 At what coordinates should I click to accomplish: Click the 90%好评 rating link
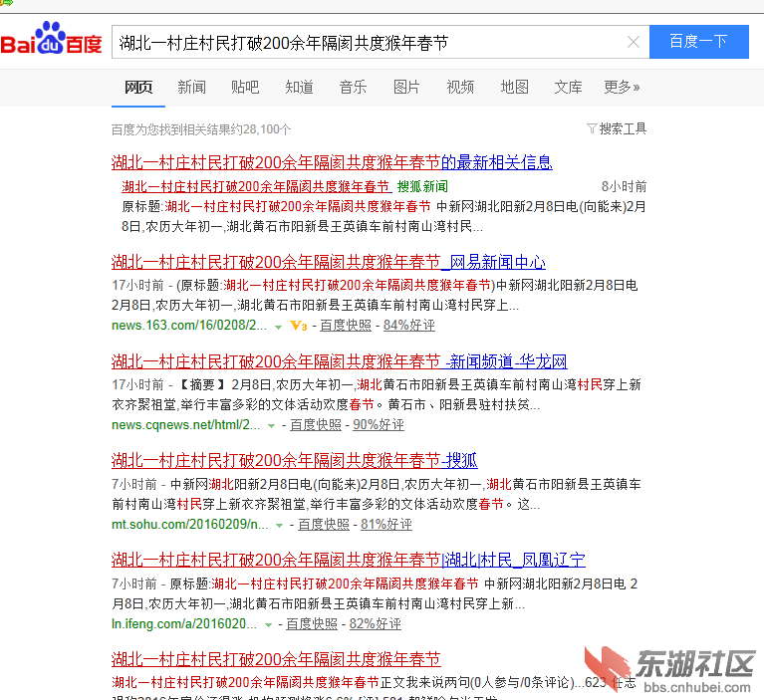379,424
